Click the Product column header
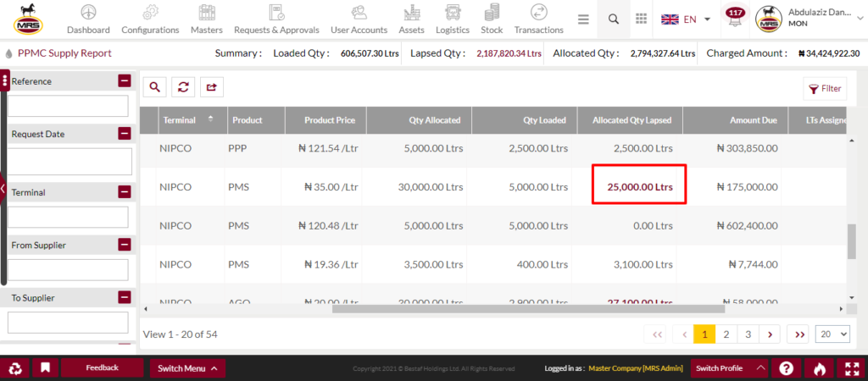The width and height of the screenshot is (868, 381). point(256,120)
